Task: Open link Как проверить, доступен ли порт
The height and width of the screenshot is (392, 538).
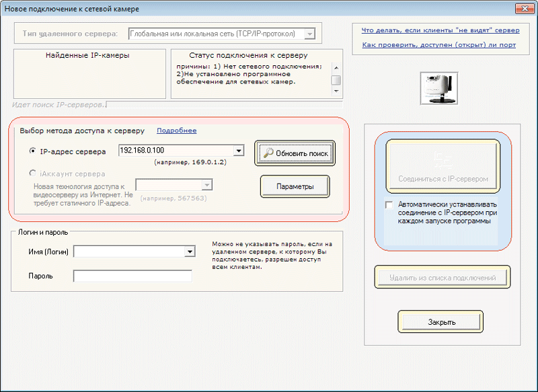Action: point(439,45)
